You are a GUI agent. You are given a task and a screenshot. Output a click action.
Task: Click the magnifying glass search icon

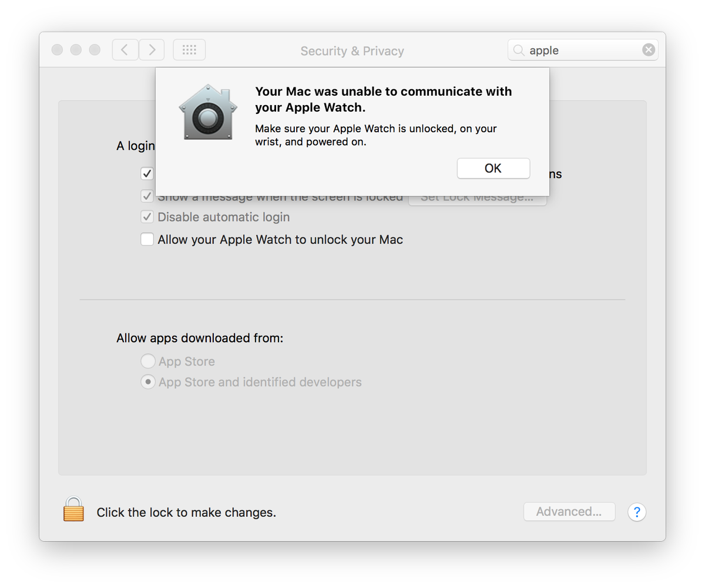pos(518,51)
